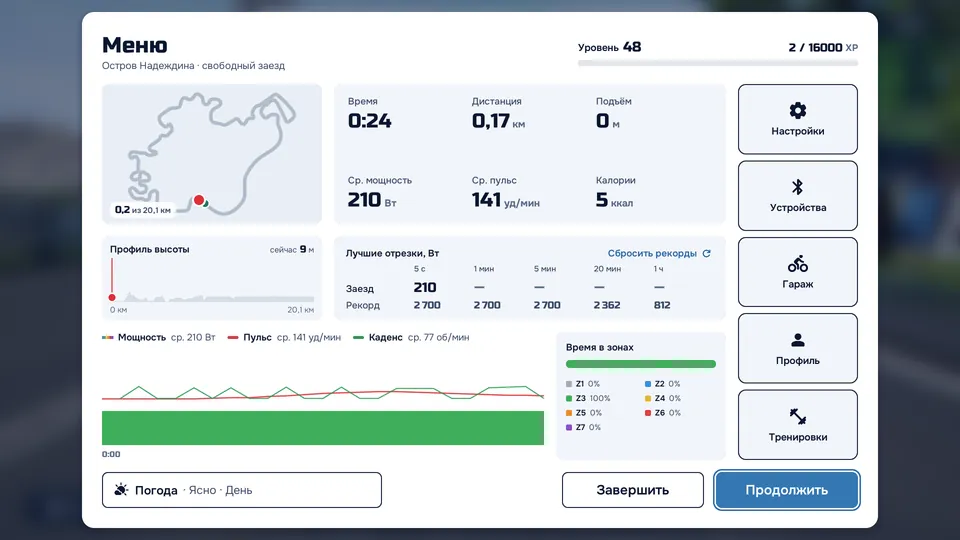Click the Z1 gray zone swatch
Viewport: 960px width, 540px height.
tap(569, 384)
